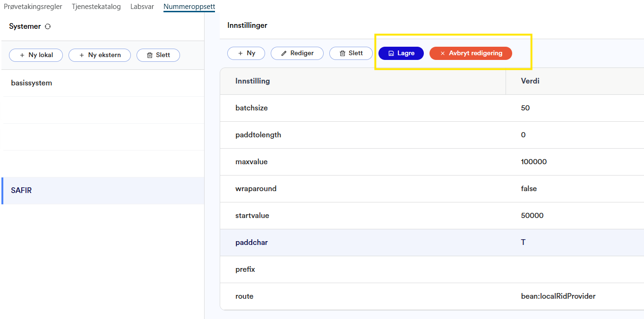The width and height of the screenshot is (644, 319).
Task: Open the Labsvar tab
Action: [142, 7]
